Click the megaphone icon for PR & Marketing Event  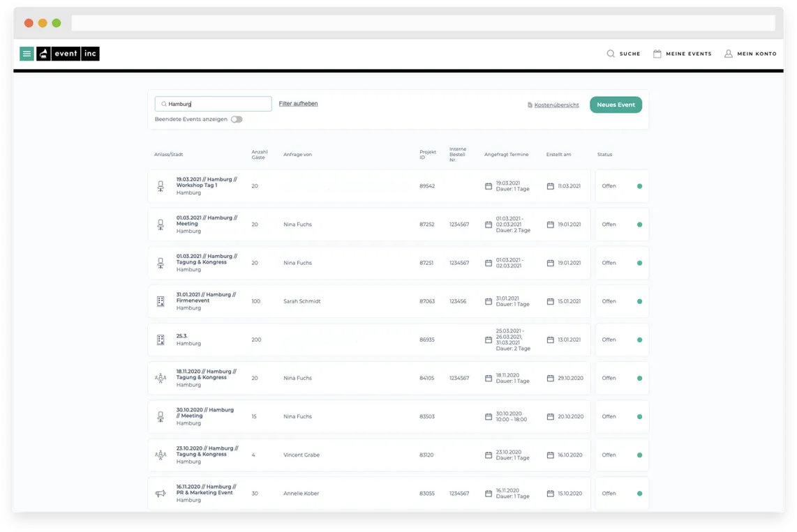click(161, 494)
